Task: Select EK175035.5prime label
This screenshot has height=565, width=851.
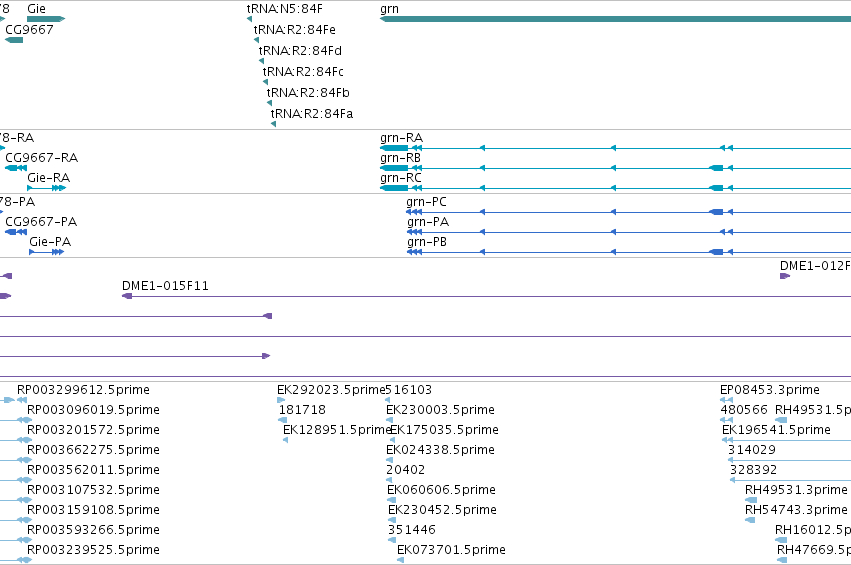Action: (444, 430)
